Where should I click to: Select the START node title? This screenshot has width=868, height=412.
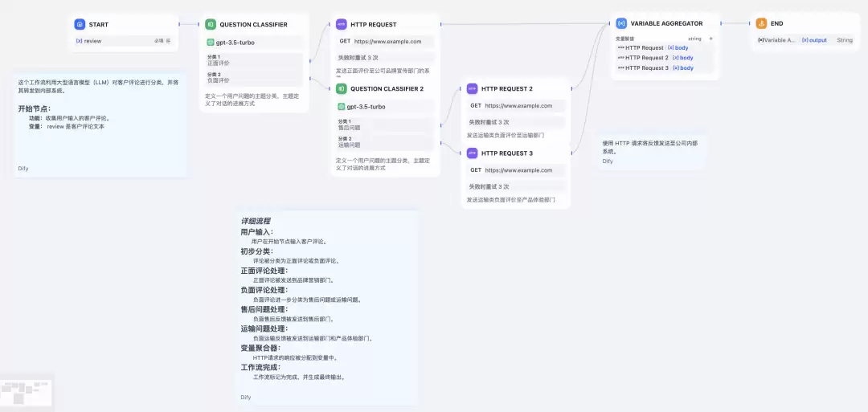click(x=99, y=25)
